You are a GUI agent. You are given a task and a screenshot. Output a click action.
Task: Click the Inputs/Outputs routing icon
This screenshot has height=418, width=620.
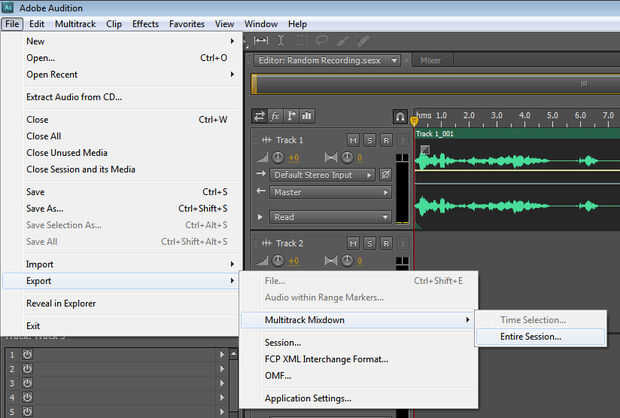(260, 116)
